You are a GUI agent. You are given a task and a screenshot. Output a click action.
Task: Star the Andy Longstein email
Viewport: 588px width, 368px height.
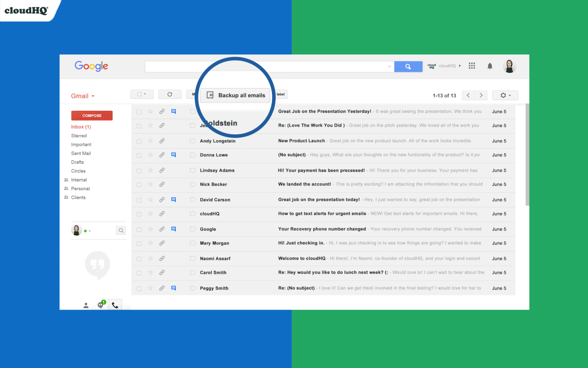click(x=150, y=141)
